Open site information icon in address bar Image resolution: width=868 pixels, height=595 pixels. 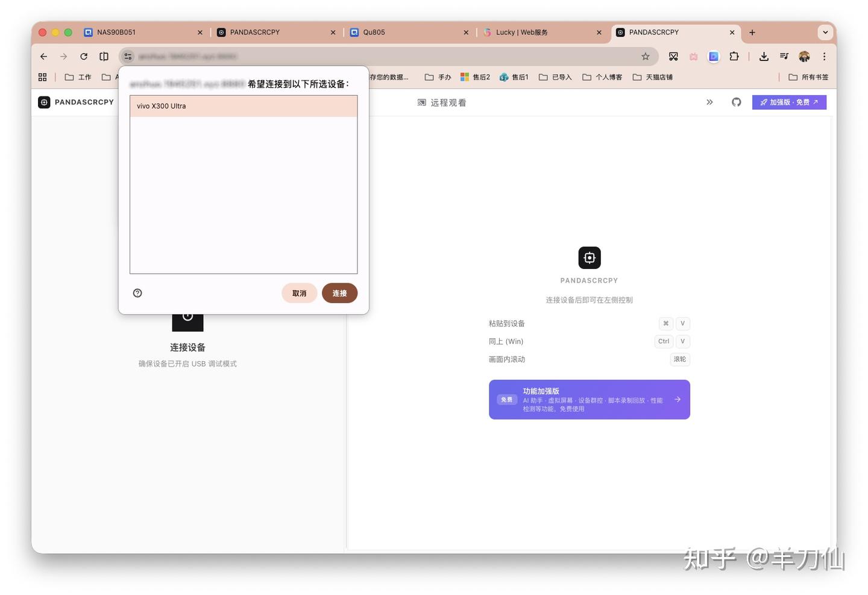(x=128, y=57)
